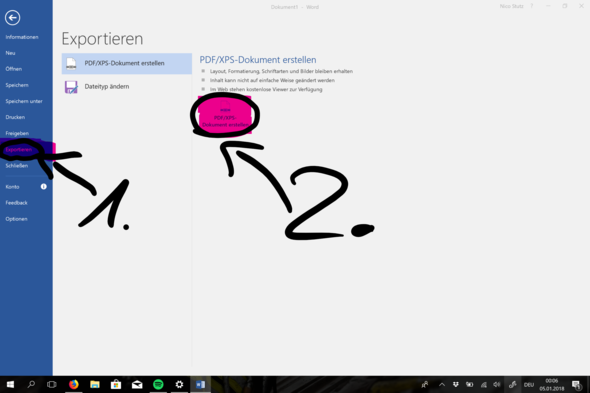Open the Neu page
The height and width of the screenshot is (393, 590).
(x=11, y=53)
